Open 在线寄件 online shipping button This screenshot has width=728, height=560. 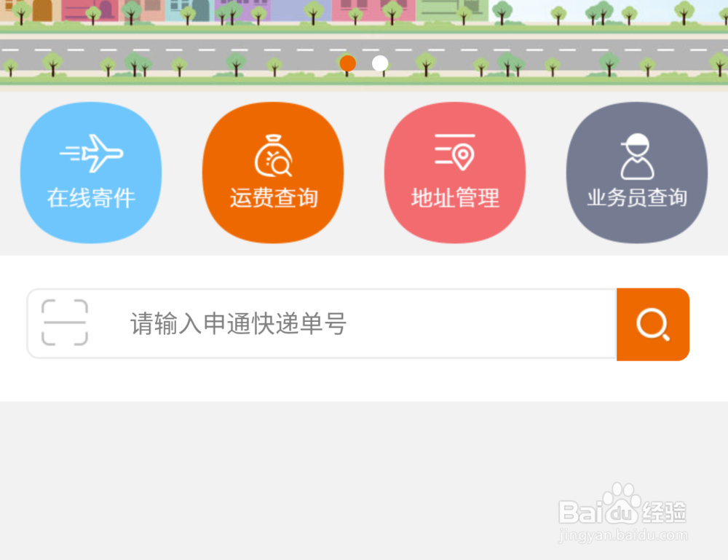[91, 173]
